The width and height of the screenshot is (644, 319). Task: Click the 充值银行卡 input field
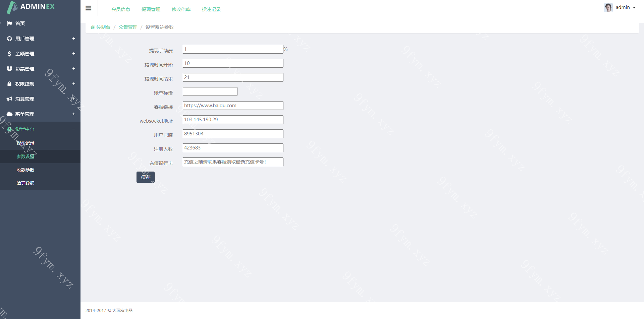(x=233, y=162)
